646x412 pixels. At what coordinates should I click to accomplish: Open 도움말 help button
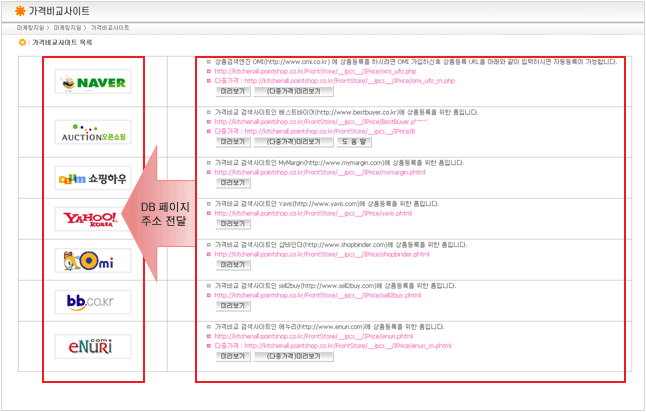click(x=354, y=142)
